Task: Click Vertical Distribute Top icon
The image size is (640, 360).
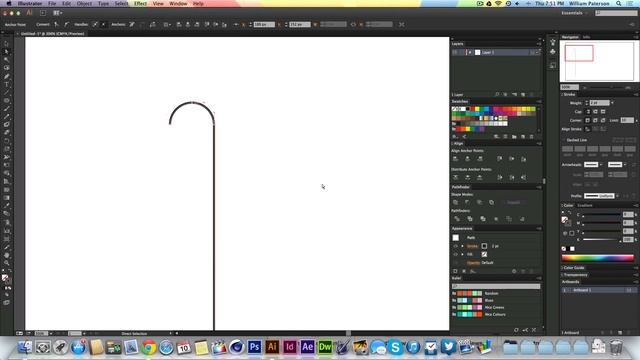Action: (x=456, y=178)
